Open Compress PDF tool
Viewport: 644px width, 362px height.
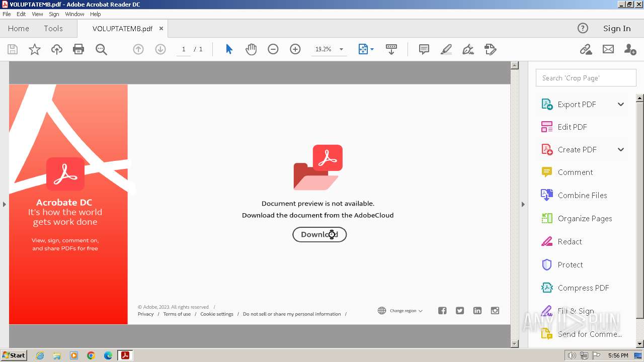pos(575,288)
